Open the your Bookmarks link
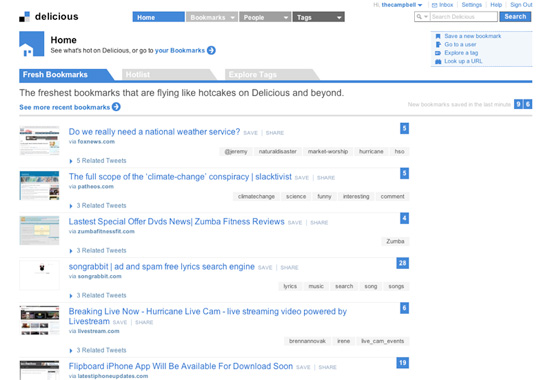 (180, 51)
